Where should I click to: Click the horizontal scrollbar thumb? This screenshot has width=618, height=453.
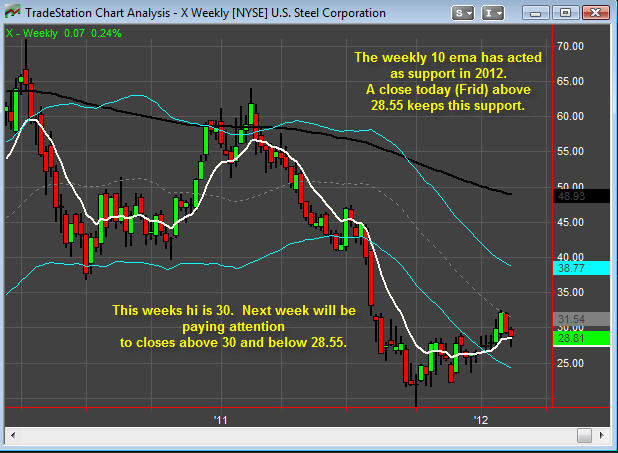point(584,436)
